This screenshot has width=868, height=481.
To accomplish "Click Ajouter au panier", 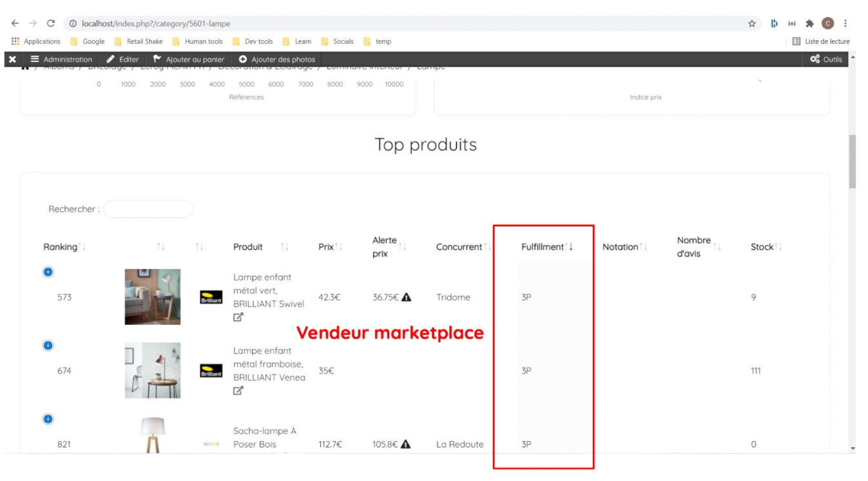I will [x=189, y=59].
